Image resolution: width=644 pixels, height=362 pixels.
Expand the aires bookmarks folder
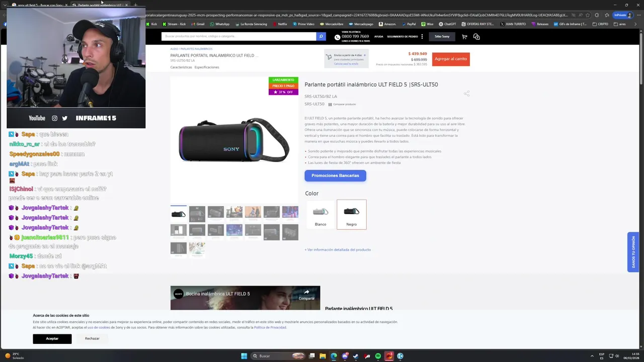tap(620, 24)
